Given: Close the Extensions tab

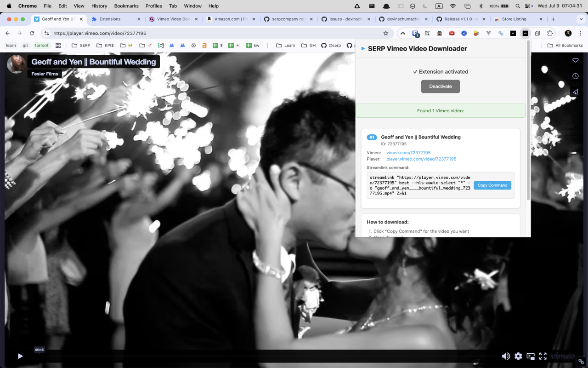Looking at the screenshot, I should tap(139, 19).
